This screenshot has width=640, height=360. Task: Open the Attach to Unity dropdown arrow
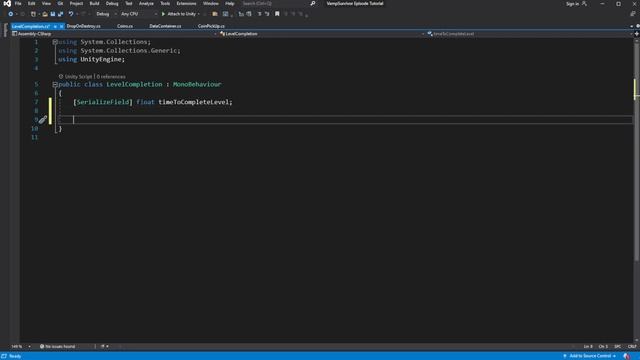[x=199, y=14]
